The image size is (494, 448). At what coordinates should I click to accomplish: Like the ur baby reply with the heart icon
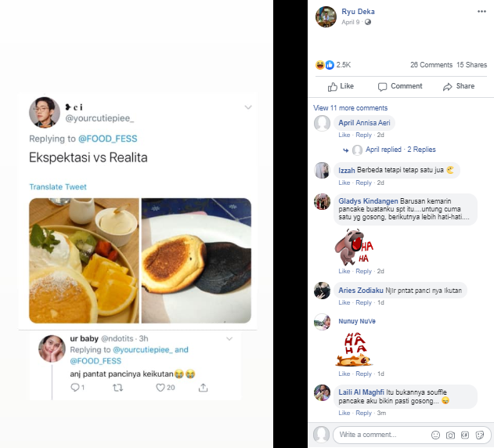(x=160, y=387)
